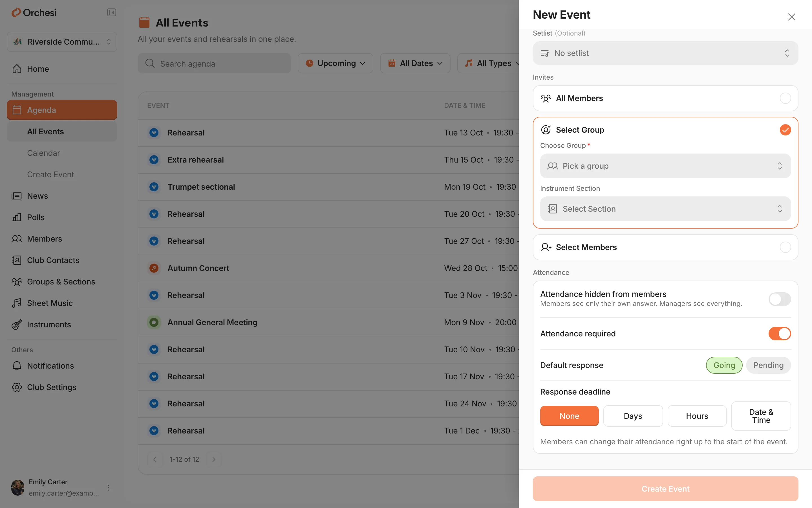
Task: Go to next page of events
Action: coord(214,459)
